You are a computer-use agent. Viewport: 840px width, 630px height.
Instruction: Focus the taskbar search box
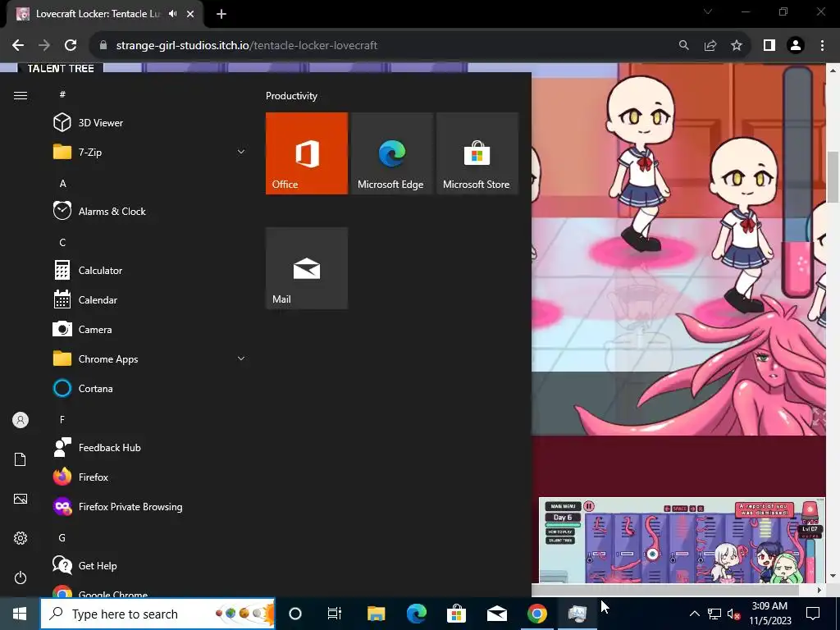[157, 614]
